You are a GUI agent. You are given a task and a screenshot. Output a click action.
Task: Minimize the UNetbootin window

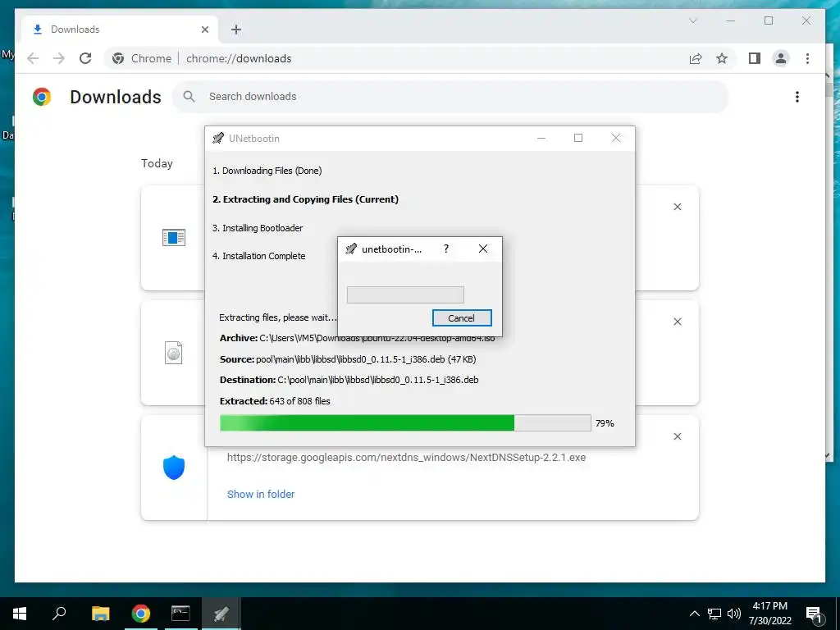point(541,138)
